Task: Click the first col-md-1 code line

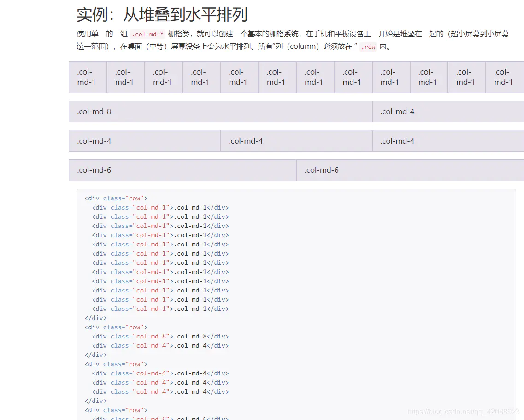Action: pos(160,208)
